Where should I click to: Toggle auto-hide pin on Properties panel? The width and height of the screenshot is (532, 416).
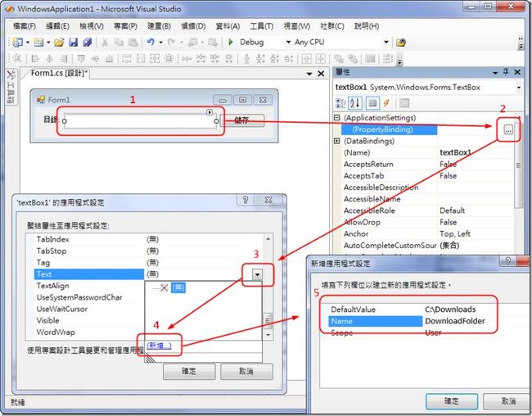pos(506,72)
